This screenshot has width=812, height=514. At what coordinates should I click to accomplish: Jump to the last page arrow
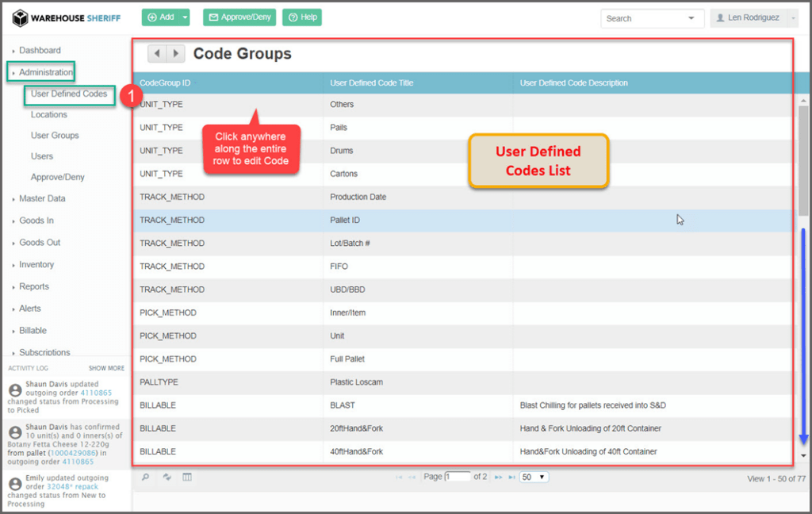click(511, 477)
